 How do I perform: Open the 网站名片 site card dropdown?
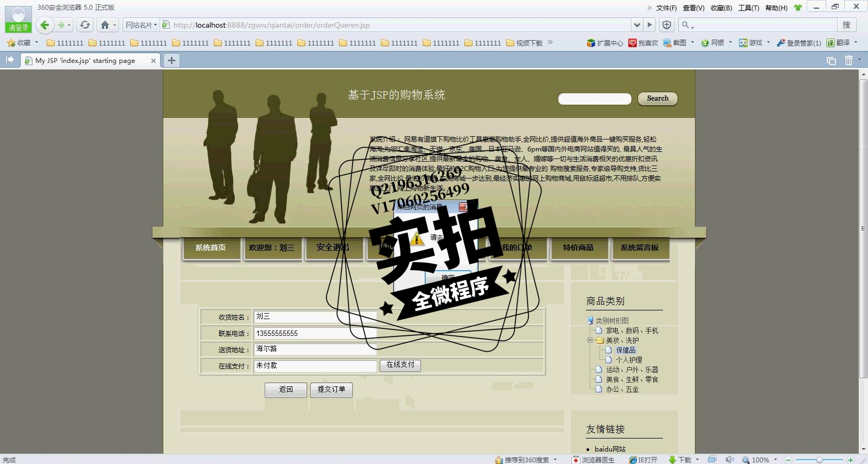141,25
